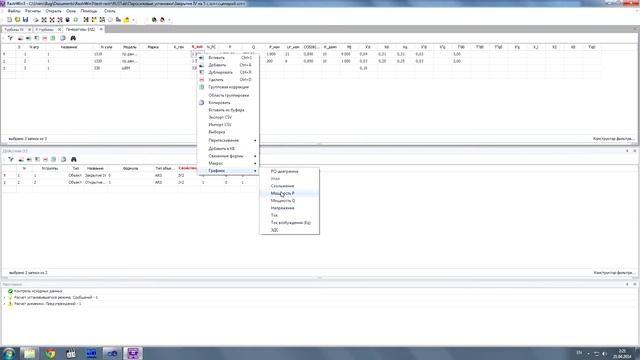This screenshot has height=360, width=640.
Task: Close the Турбины IV tab
Action: click(x=29, y=29)
